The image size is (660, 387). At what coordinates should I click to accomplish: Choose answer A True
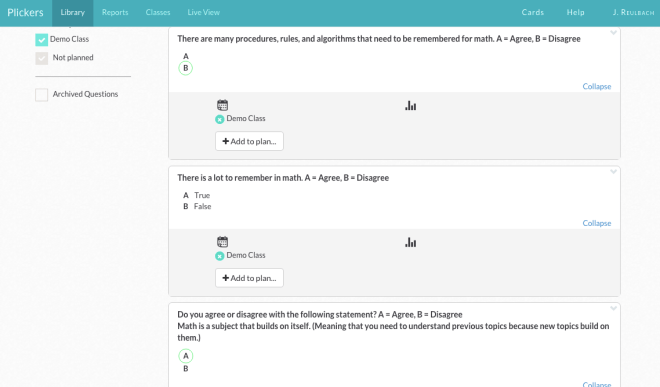[x=196, y=195]
